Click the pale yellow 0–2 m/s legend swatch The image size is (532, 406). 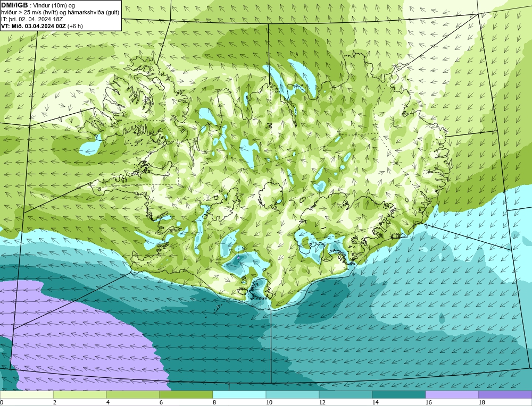[27, 395]
